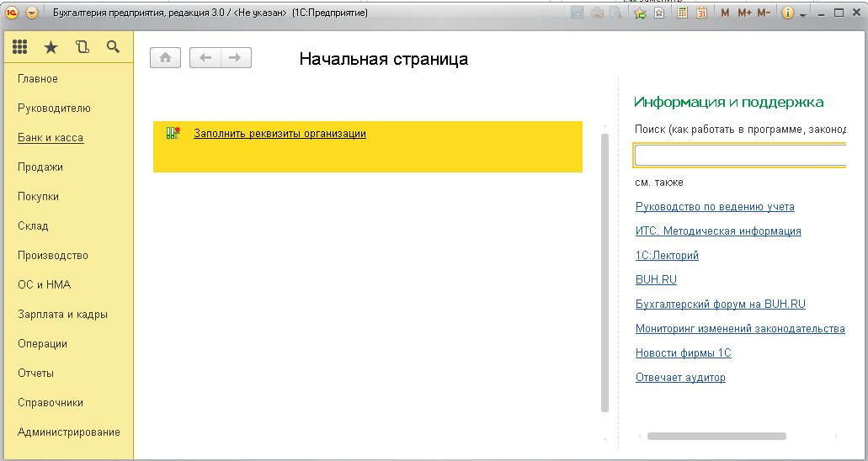
Task: Open the Продажи section
Action: 40,167
